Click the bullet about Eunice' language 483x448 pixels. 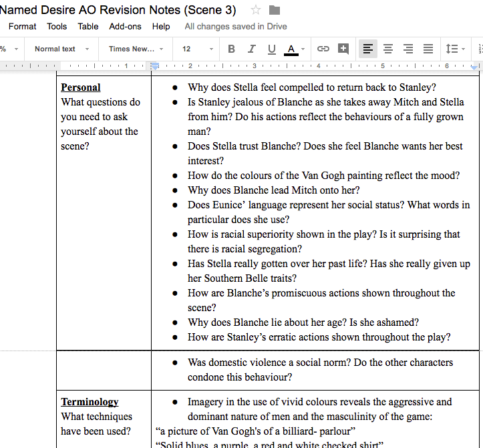coord(329,212)
